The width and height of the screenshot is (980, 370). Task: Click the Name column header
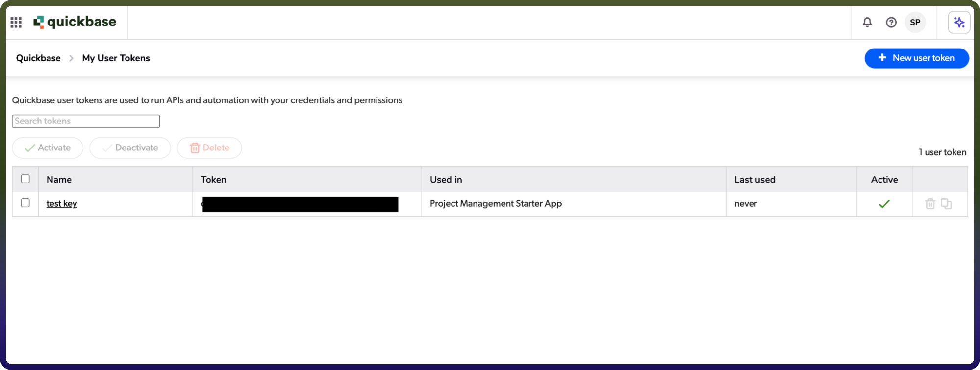59,179
